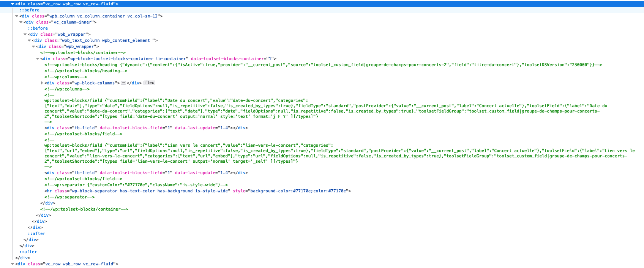644x268 pixels.
Task: Select the wp:separator customColor comment
Action: (x=136, y=185)
